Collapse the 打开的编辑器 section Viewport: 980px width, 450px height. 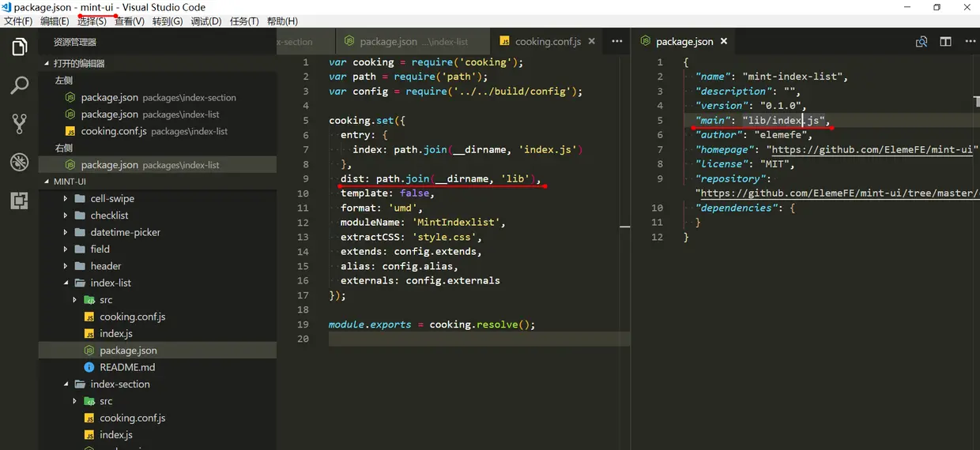click(157, 63)
